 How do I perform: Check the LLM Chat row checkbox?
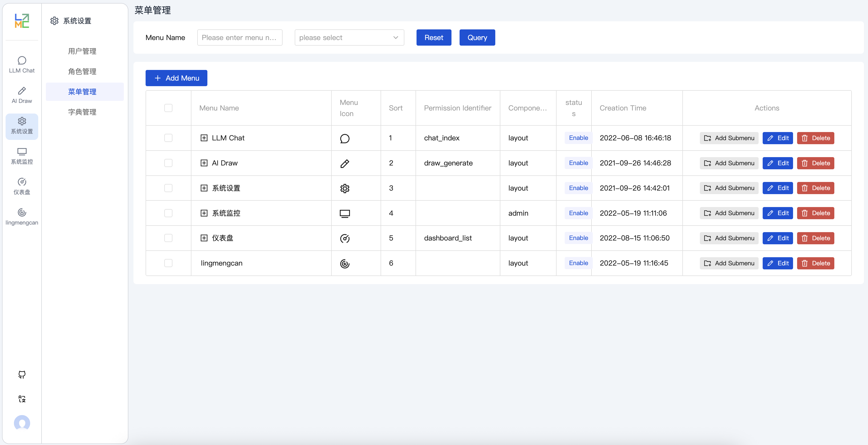click(168, 138)
